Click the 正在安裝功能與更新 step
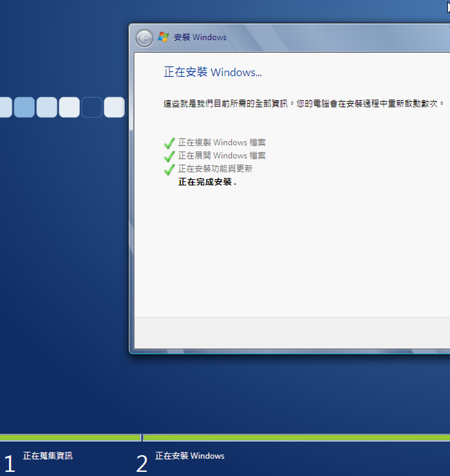Screen dimensions: 450x476 tap(215, 168)
